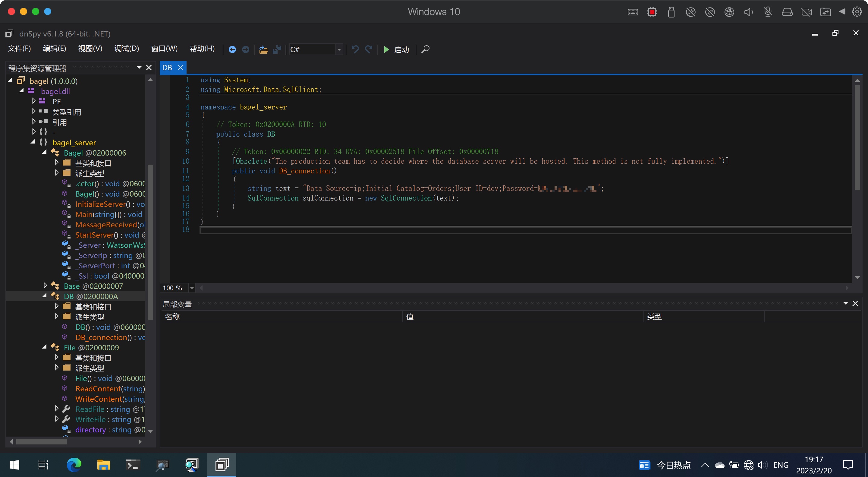Open the 100 % zoom level dropdown
The width and height of the screenshot is (868, 477).
(x=192, y=288)
